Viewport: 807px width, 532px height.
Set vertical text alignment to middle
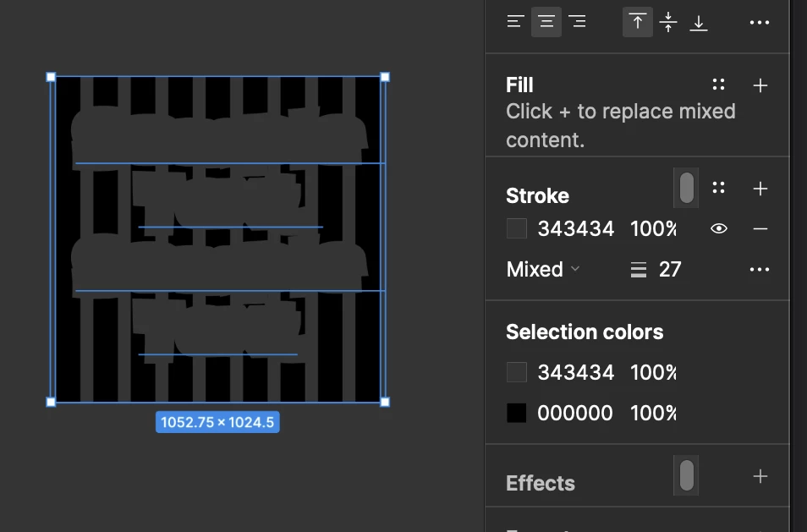668,22
